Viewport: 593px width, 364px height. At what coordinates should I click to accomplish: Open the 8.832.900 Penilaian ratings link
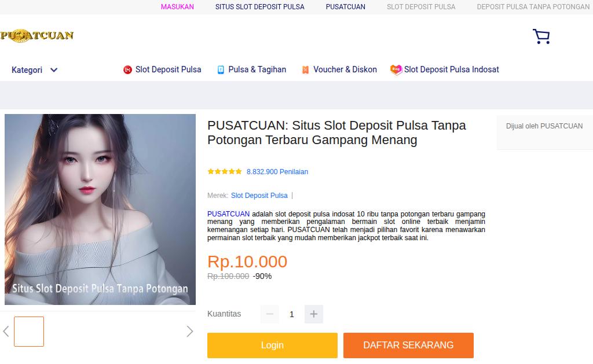coord(277,172)
